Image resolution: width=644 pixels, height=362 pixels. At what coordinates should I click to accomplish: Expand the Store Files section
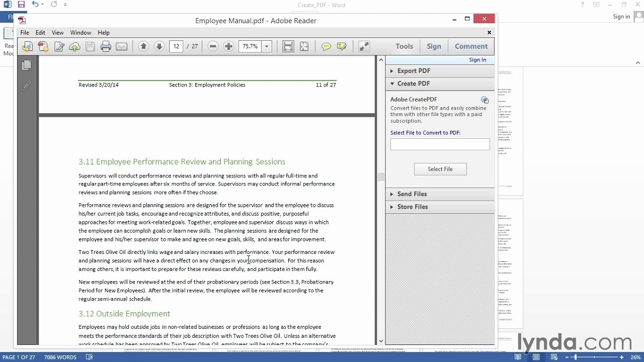[x=391, y=207]
